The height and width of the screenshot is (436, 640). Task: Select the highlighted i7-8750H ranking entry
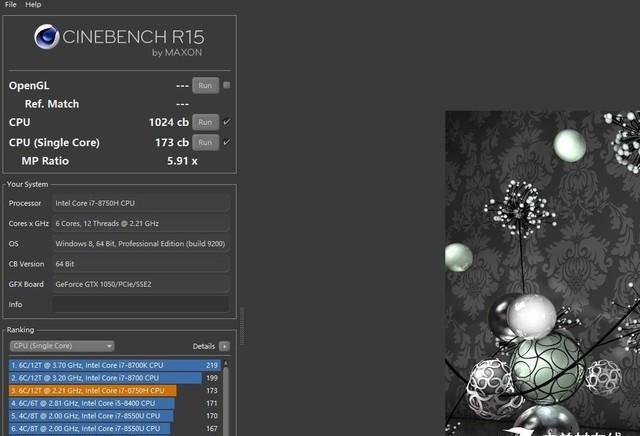click(92, 390)
